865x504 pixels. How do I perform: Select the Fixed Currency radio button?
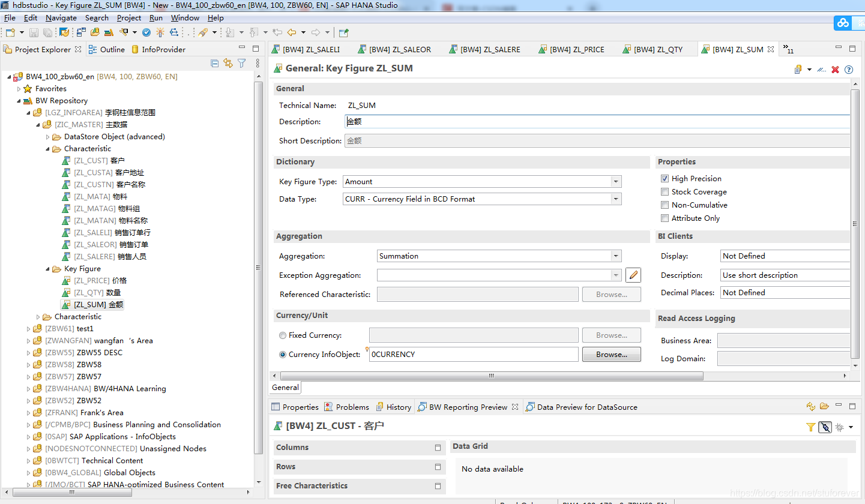coord(283,335)
